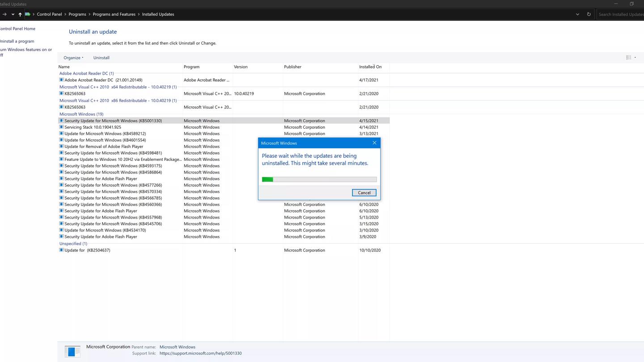
Task: Click the Adobe Acrobat Reader DC update icon
Action: (x=61, y=80)
